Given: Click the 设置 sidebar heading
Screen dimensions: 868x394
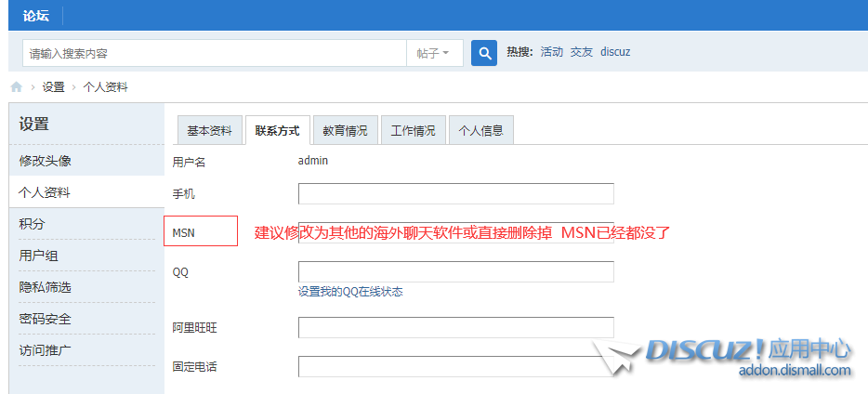Looking at the screenshot, I should pyautogui.click(x=34, y=124).
